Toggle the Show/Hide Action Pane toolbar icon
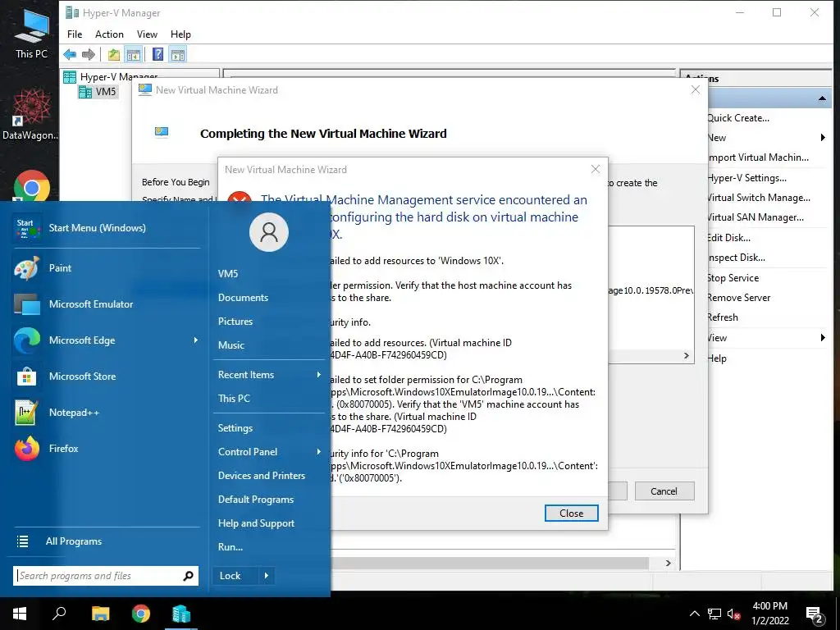Viewport: 840px width, 630px height. pyautogui.click(x=178, y=54)
